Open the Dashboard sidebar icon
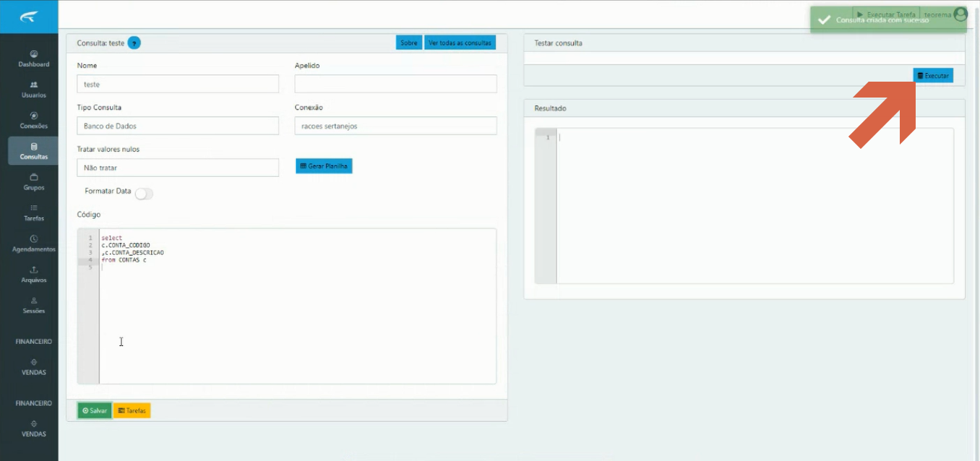Image resolution: width=980 pixels, height=461 pixels. click(x=34, y=54)
